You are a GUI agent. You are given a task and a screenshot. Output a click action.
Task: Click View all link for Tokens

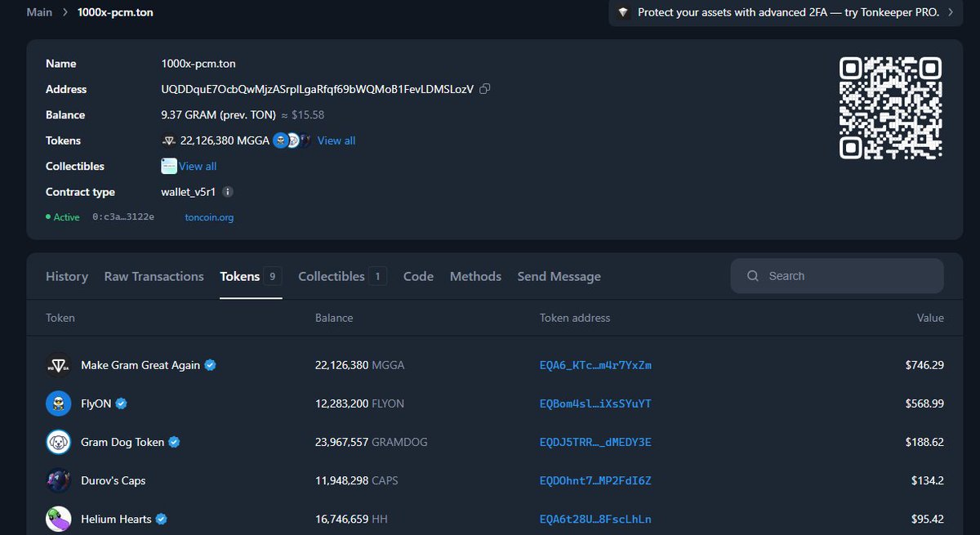coord(336,140)
